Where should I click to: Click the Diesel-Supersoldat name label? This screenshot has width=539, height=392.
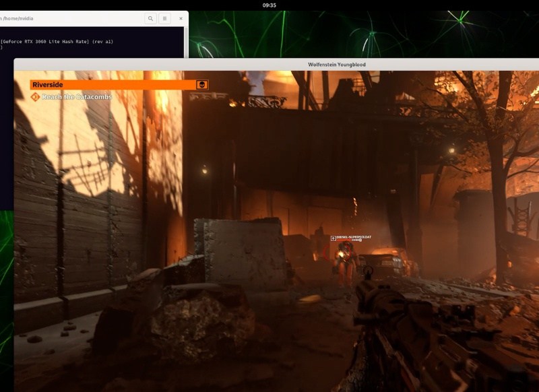point(350,237)
